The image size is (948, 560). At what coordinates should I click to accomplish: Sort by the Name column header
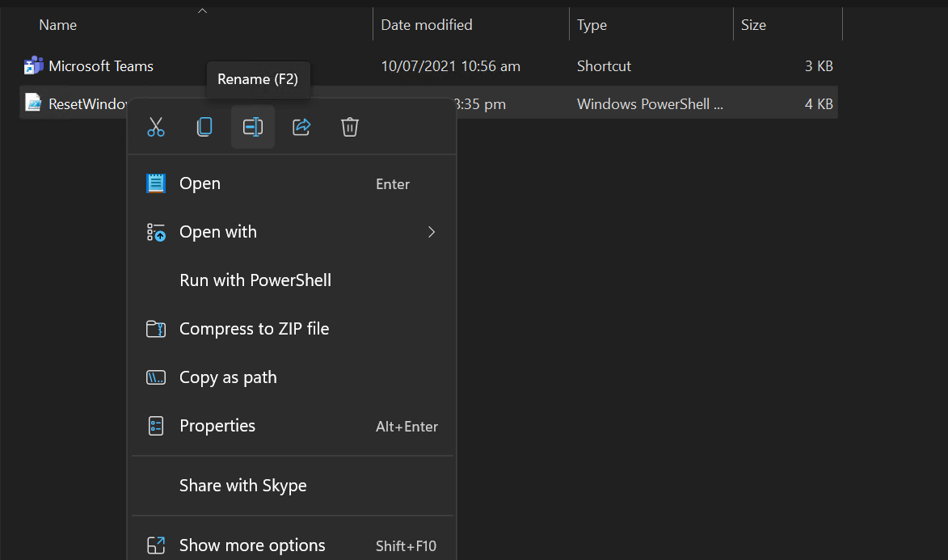58,25
